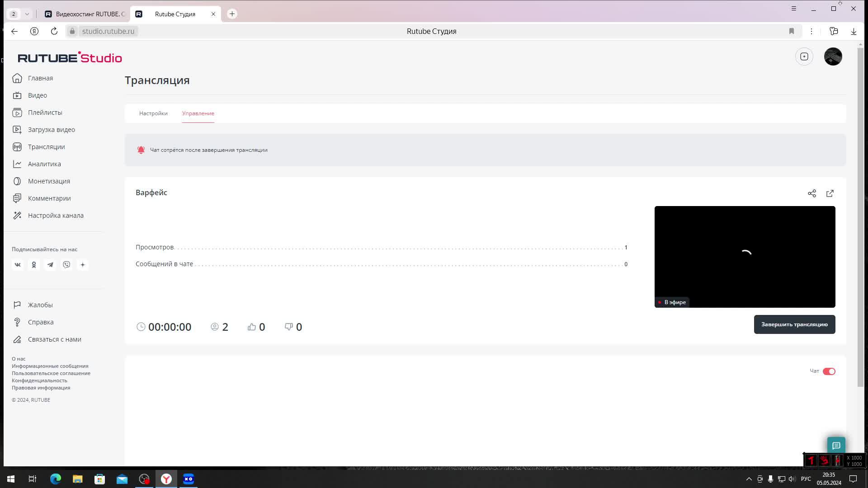Open stream in new window icon
The height and width of the screenshot is (488, 868).
pos(830,193)
